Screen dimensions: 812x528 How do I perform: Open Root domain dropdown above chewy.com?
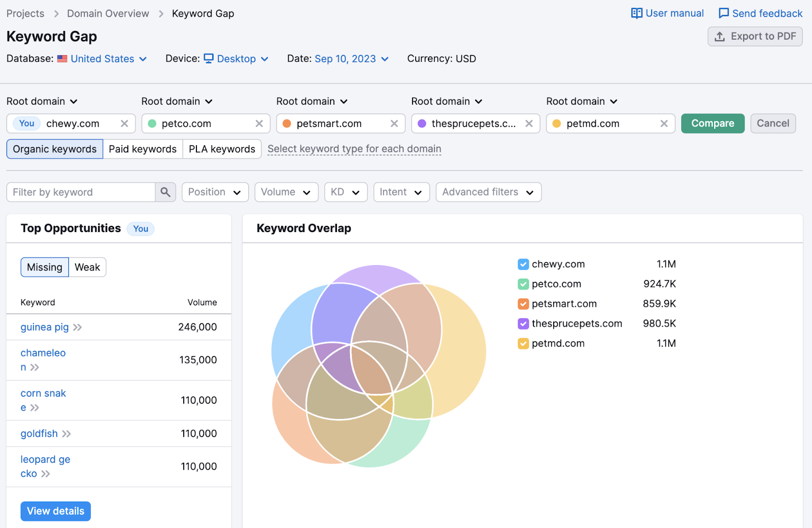coord(42,102)
